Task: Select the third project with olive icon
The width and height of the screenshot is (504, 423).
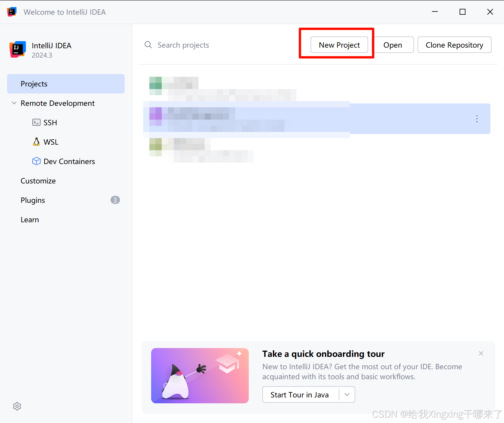Action: 317,150
